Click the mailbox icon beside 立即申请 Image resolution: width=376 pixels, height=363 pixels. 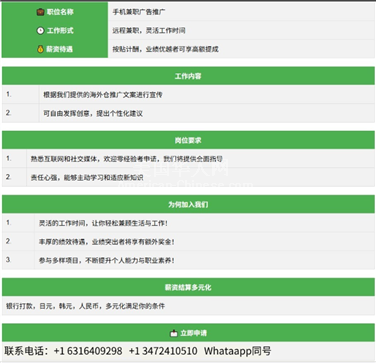174,333
